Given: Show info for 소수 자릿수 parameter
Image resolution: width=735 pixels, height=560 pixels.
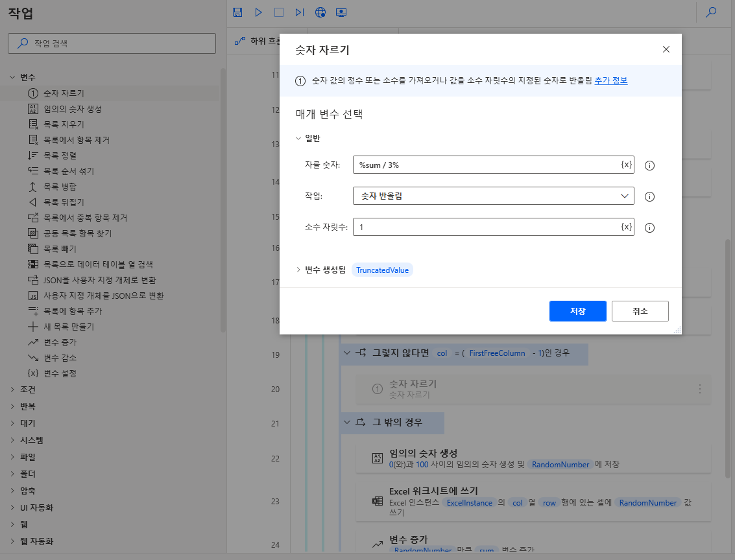Looking at the screenshot, I should (649, 227).
